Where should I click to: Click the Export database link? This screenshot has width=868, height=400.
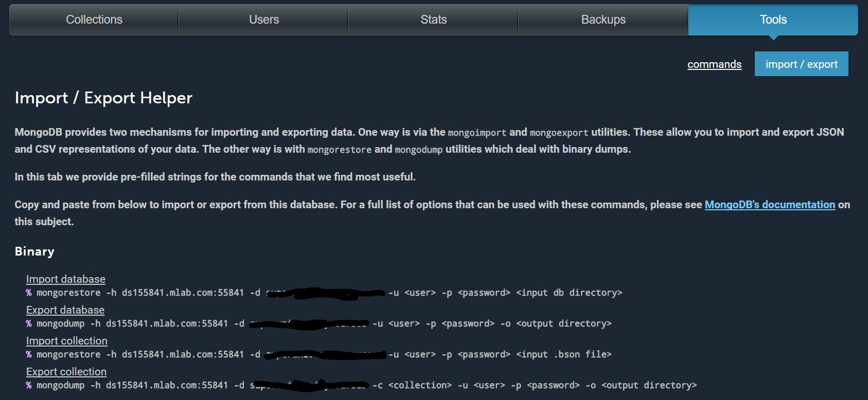tap(65, 310)
